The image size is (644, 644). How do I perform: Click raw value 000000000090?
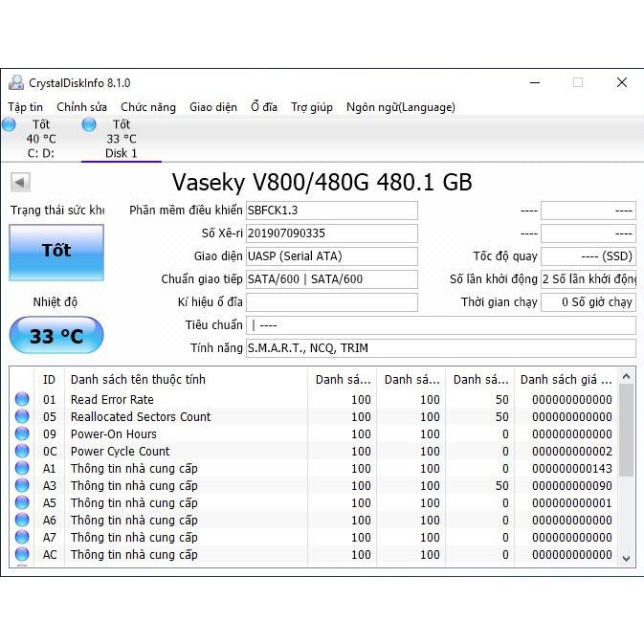(x=572, y=485)
